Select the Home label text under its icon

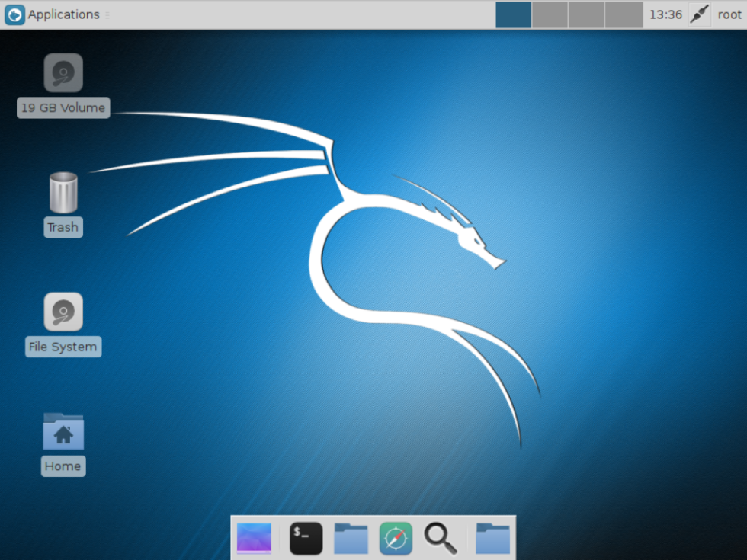63,466
